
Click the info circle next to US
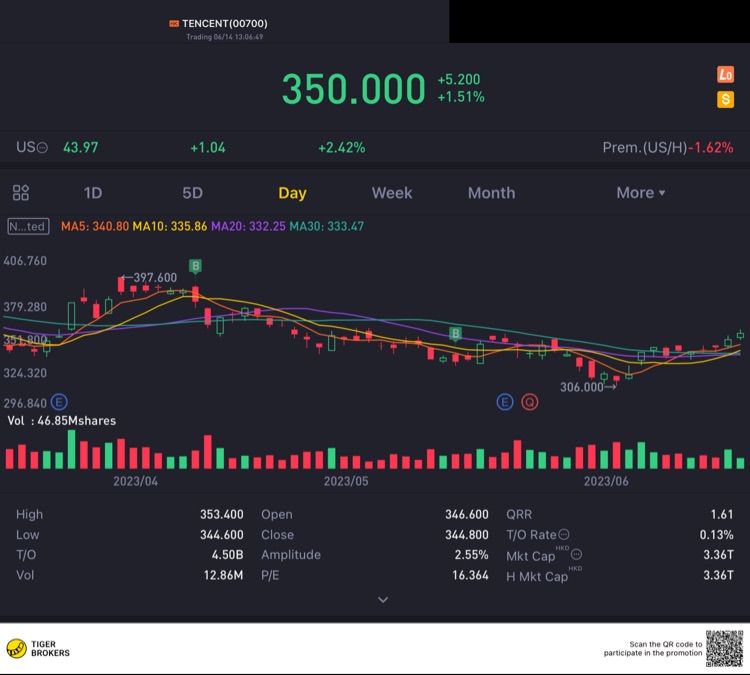pyautogui.click(x=43, y=148)
